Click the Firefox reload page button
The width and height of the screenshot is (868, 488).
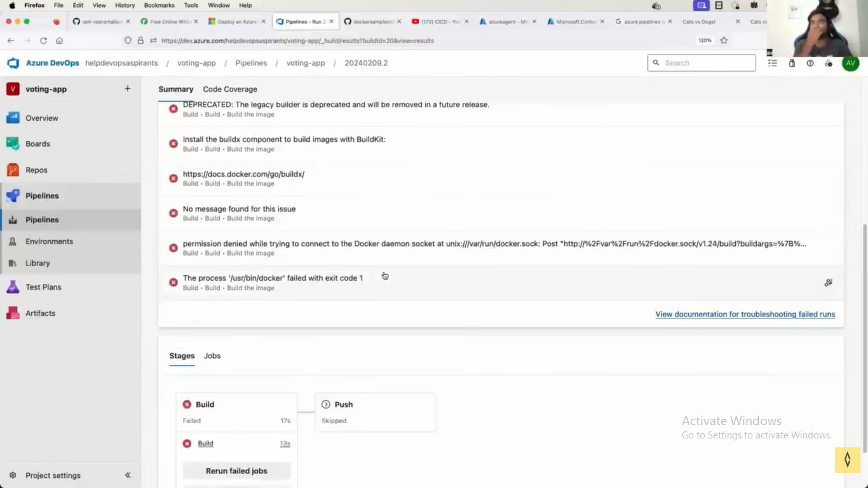tap(43, 41)
